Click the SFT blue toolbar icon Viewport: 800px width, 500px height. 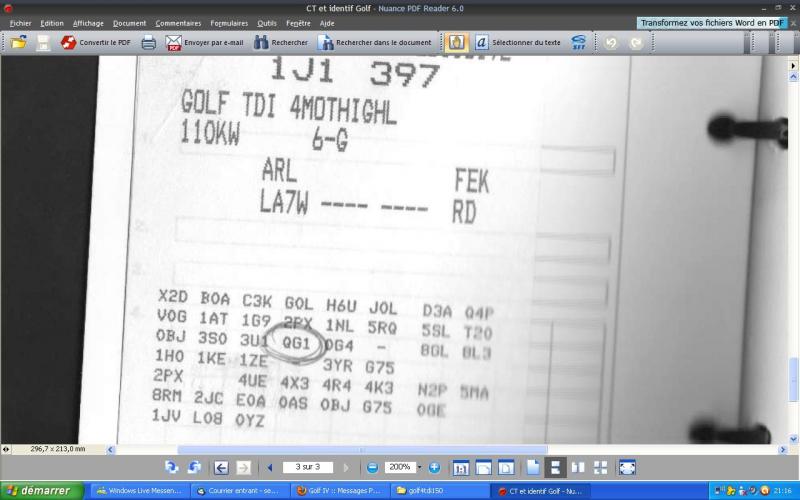(x=579, y=43)
